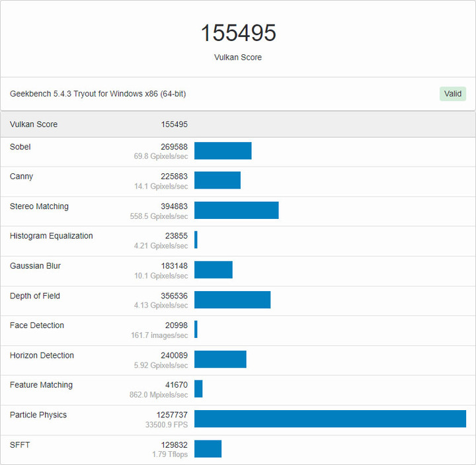Screen dimensions: 476x465
Task: Select the Canny benchmark label
Action: coord(21,177)
